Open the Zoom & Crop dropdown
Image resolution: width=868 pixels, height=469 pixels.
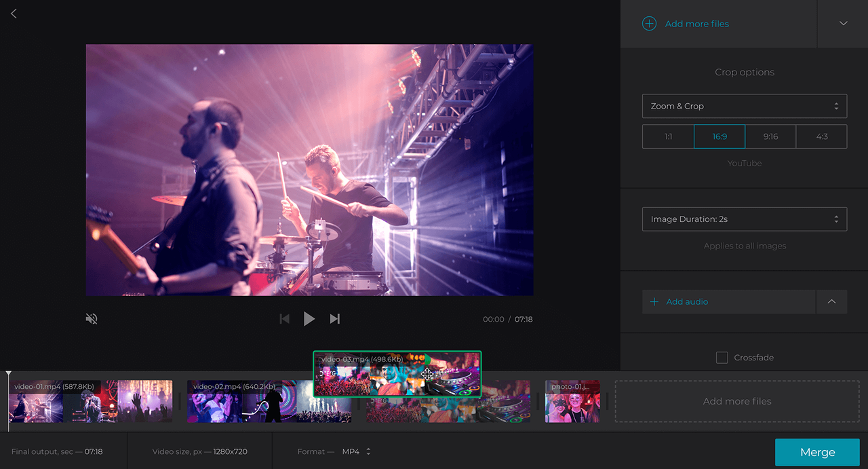(x=745, y=106)
